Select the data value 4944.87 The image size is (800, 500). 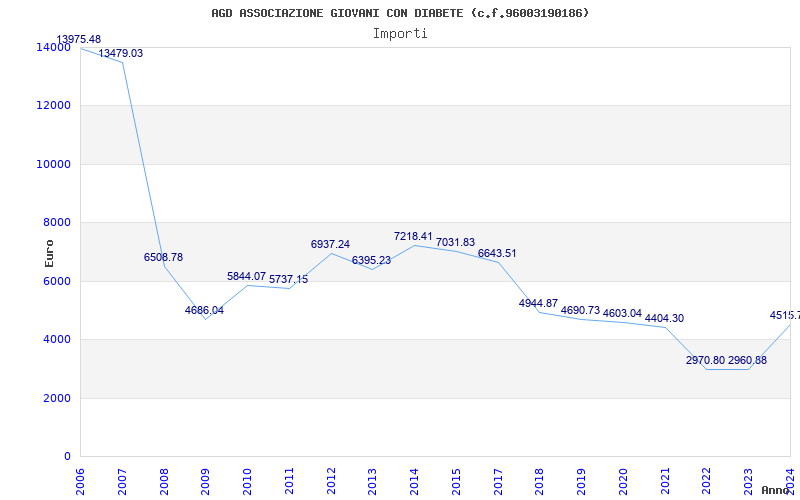[x=539, y=304]
